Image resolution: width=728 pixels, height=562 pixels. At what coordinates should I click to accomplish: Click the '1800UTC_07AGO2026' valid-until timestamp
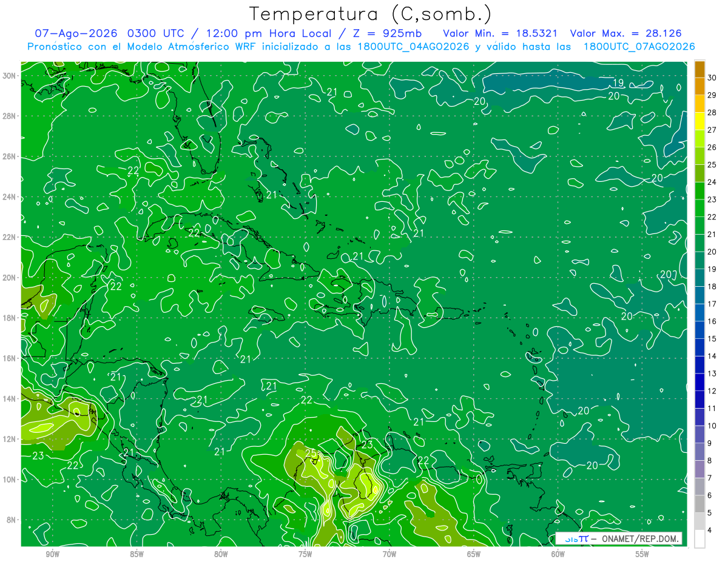click(x=639, y=47)
